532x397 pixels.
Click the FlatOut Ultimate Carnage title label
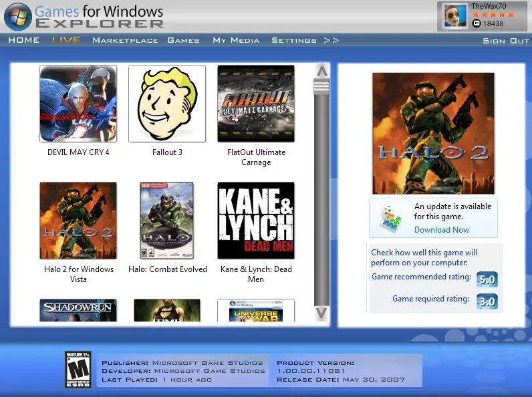256,157
